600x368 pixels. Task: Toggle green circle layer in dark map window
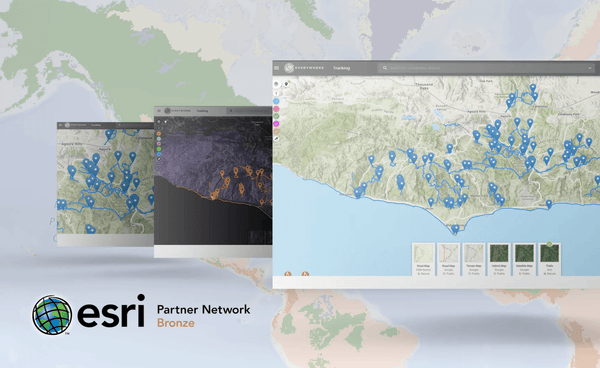159,149
